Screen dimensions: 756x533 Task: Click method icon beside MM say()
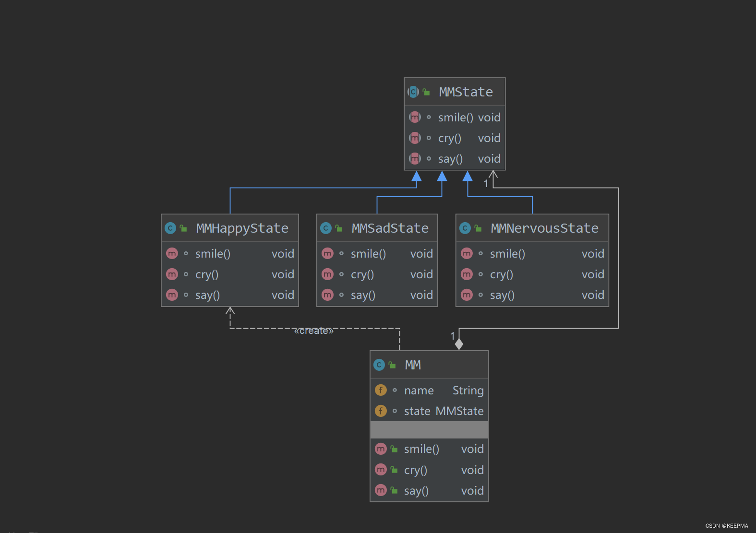coord(381,490)
